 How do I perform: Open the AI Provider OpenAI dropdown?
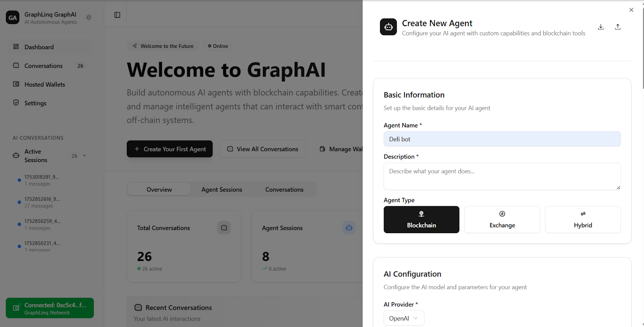coord(404,318)
